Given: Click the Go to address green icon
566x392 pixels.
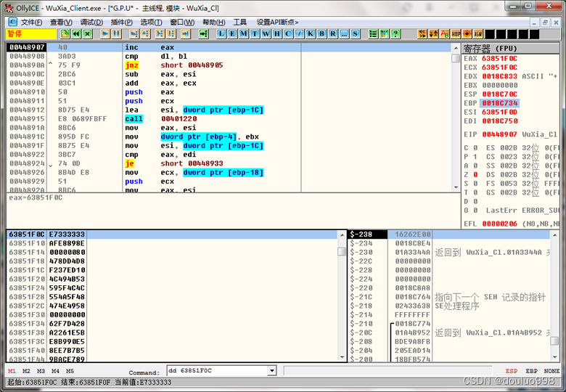Looking at the screenshot, I should point(204,34).
